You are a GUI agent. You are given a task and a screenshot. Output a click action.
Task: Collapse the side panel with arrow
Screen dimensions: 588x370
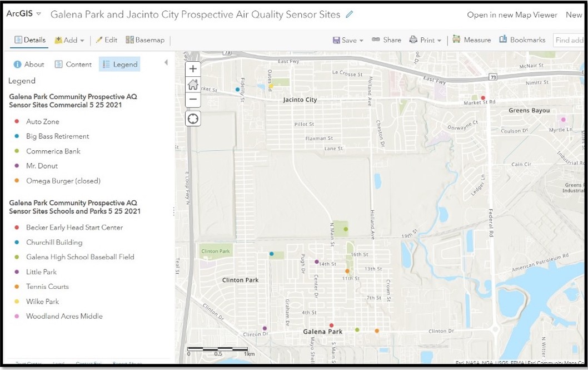point(166,63)
